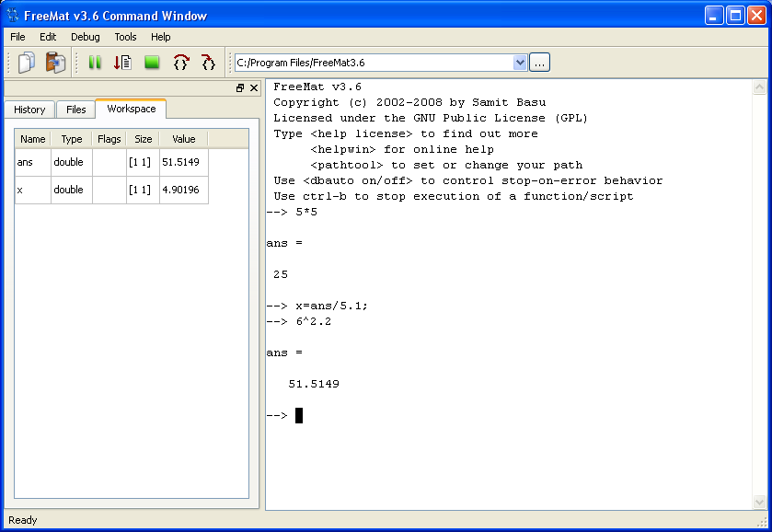This screenshot has height=532, width=772.
Task: Click the value 4.90196 in workspace table
Action: 184,190
